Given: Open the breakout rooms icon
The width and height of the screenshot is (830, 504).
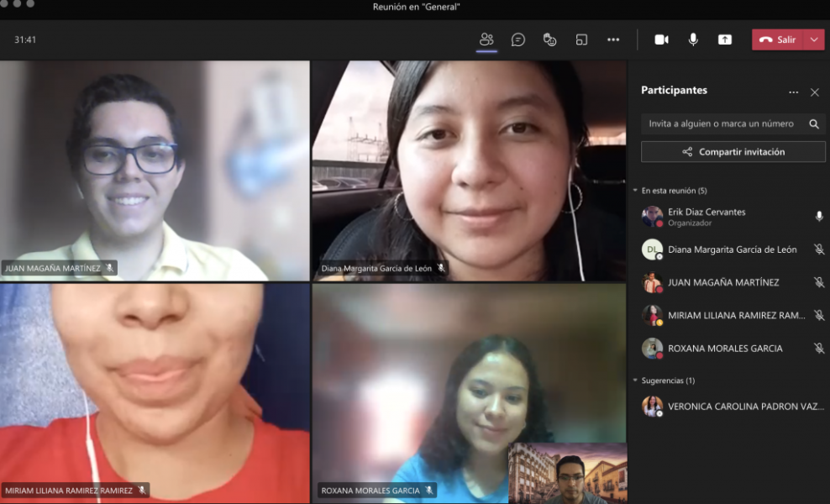Looking at the screenshot, I should click(x=581, y=39).
